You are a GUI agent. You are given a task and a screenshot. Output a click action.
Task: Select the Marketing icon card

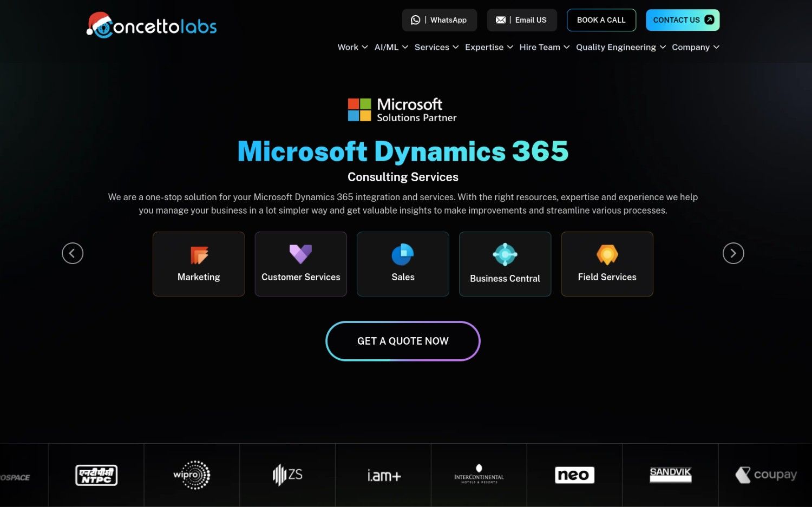[199, 255]
